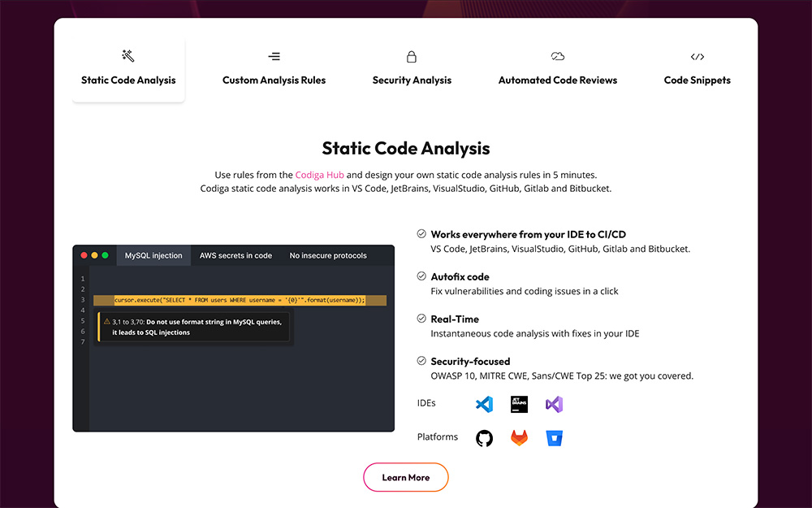This screenshot has height=508, width=812.
Task: Click the GitHub logo in Platforms row
Action: tap(484, 438)
